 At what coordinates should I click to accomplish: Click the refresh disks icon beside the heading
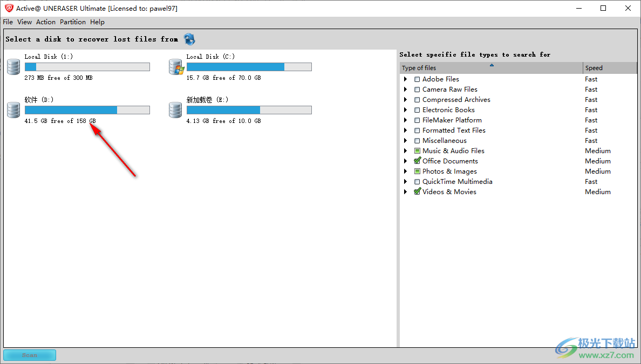pyautogui.click(x=189, y=39)
